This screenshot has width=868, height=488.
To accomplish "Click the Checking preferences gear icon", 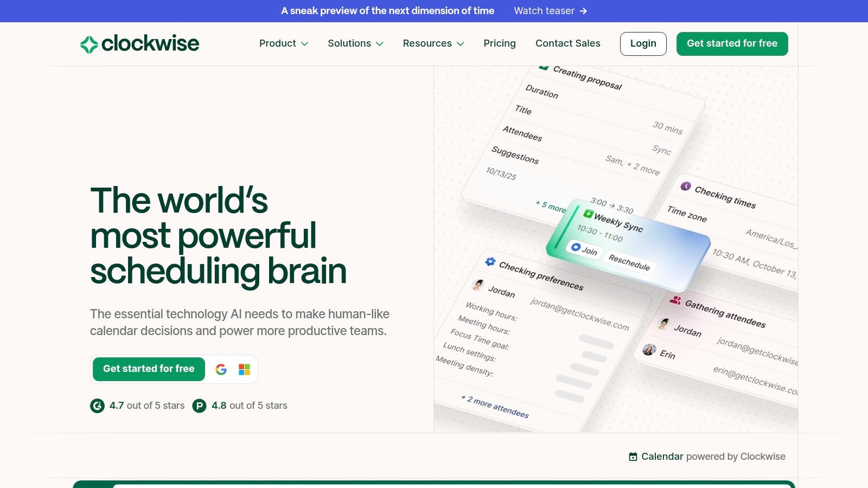I will (490, 261).
